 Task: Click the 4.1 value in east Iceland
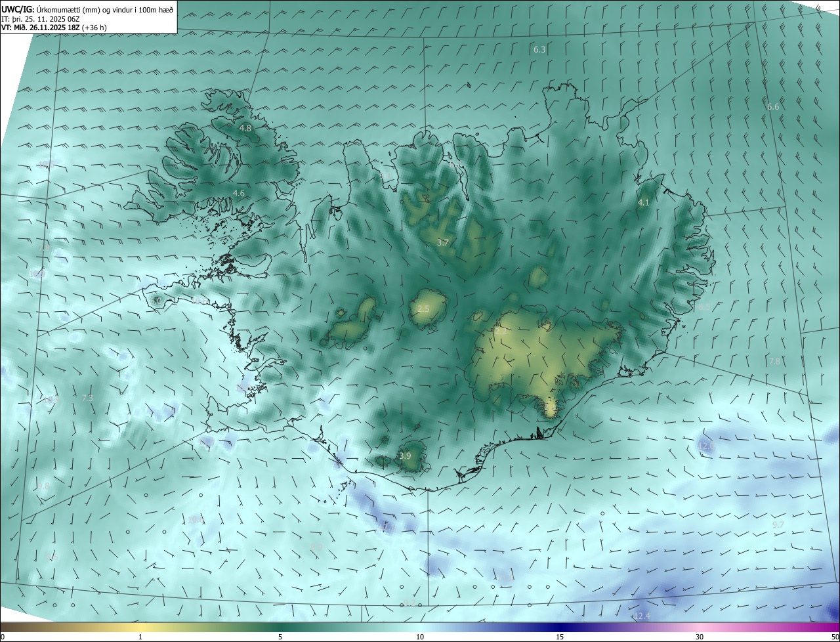click(x=643, y=203)
